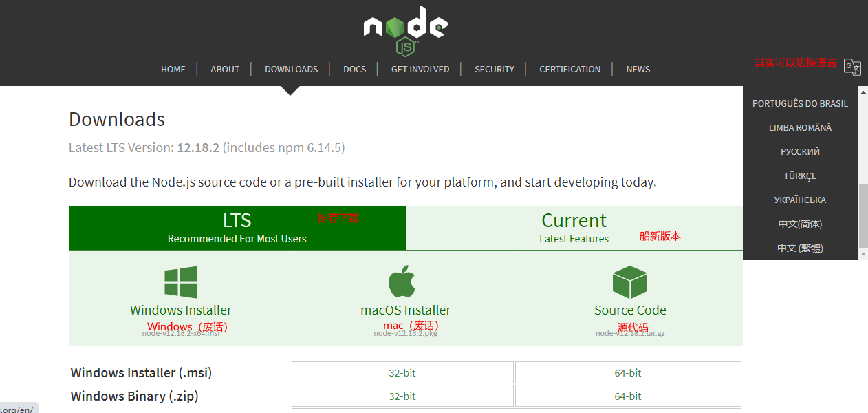This screenshot has width=868, height=413.
Task: Select the LTS release tab
Action: click(x=237, y=228)
